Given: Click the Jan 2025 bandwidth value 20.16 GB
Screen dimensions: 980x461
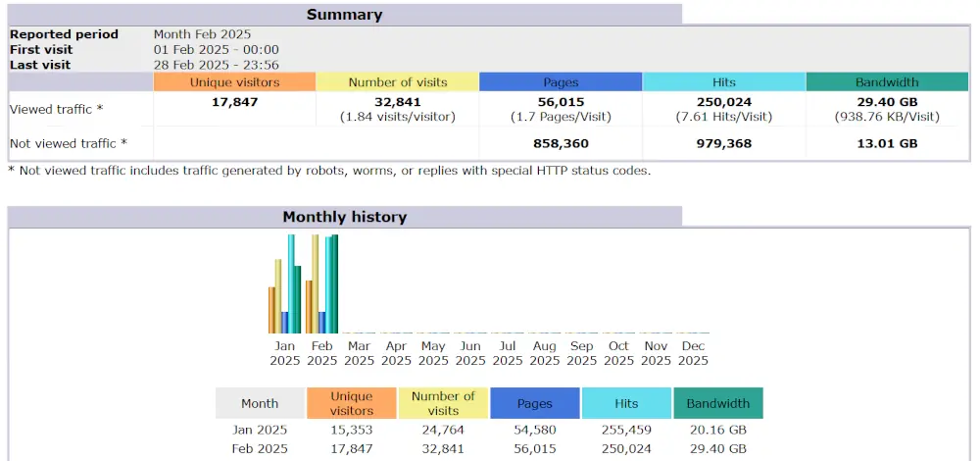Looking at the screenshot, I should (718, 430).
